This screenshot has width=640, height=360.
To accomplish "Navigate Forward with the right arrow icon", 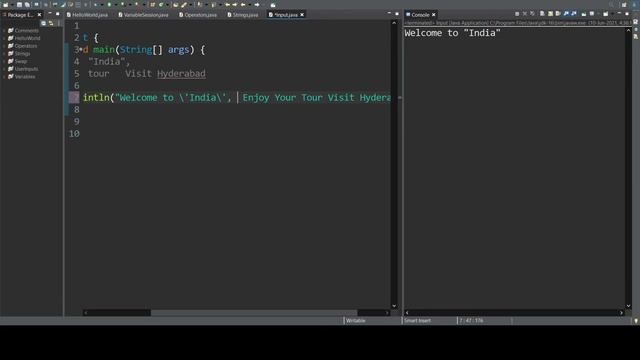I will [x=257, y=4].
